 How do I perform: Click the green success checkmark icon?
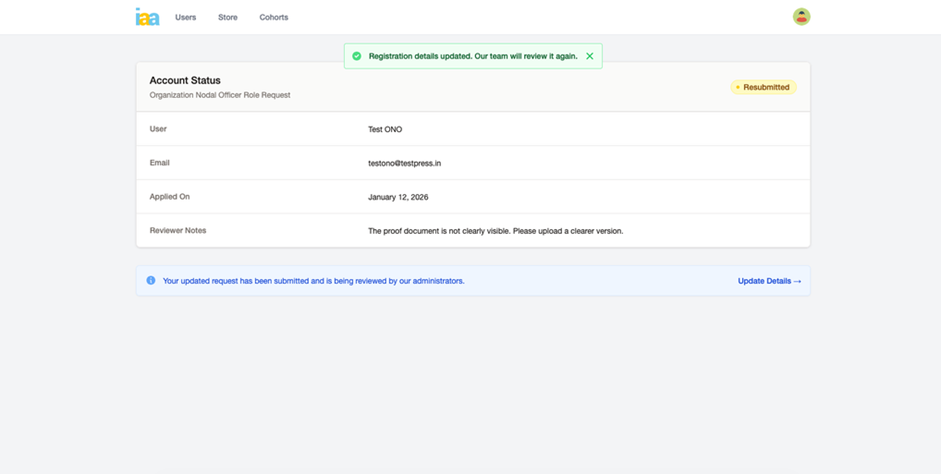point(357,56)
